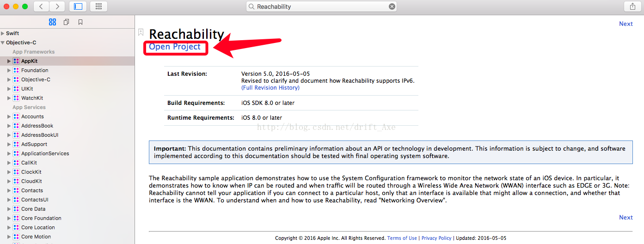Click the Build Requirements row label

pos(196,103)
